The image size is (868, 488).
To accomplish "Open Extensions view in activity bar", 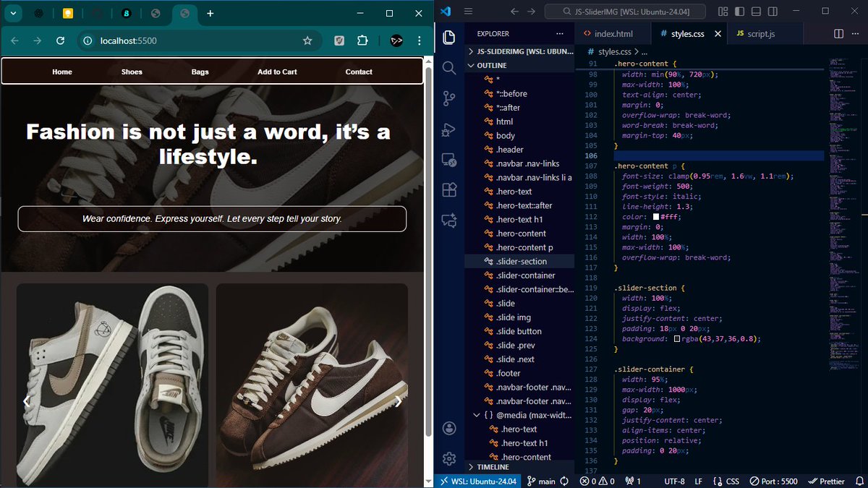I will coord(448,189).
